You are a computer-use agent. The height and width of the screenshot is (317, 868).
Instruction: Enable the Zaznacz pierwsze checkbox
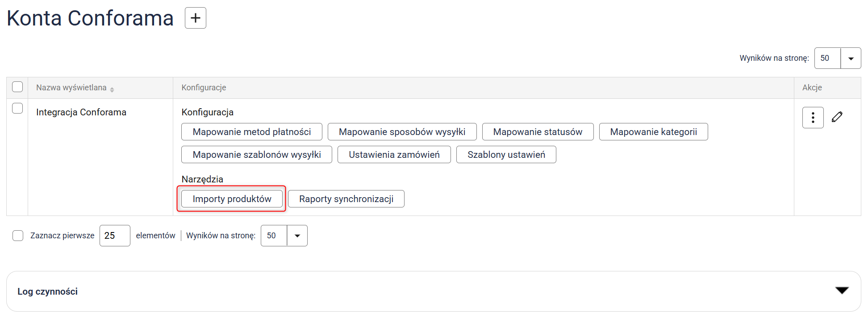point(18,236)
